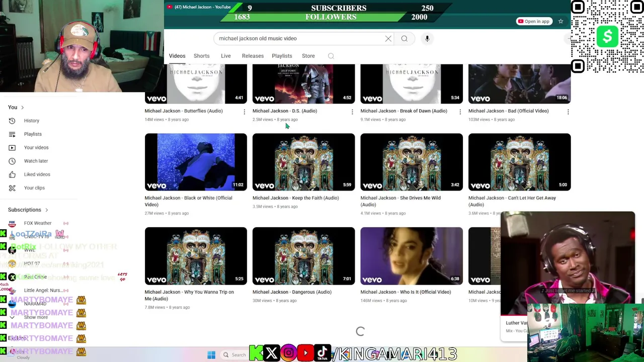The height and width of the screenshot is (362, 644).
Task: Play Black or White thumbnail
Action: (196, 162)
